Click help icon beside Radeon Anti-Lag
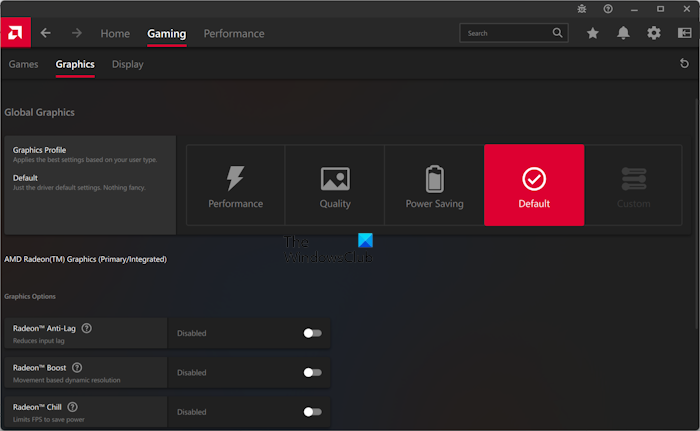This screenshot has width=700, height=431. tap(87, 328)
